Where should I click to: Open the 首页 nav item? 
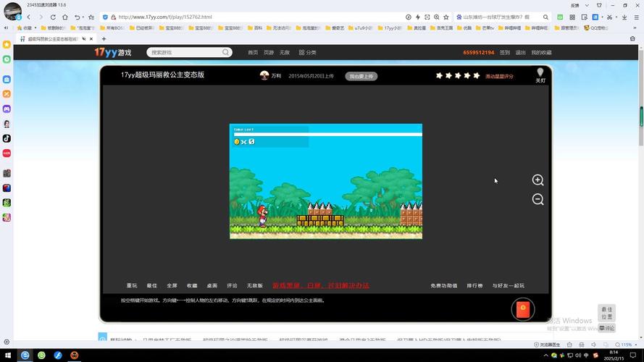point(253,53)
